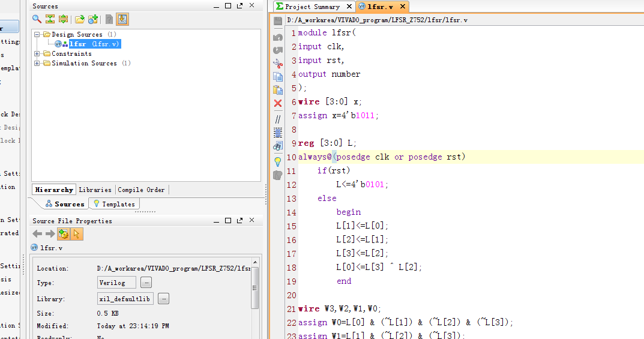Open the Compile Order tab
The height and width of the screenshot is (339, 644).
[141, 190]
